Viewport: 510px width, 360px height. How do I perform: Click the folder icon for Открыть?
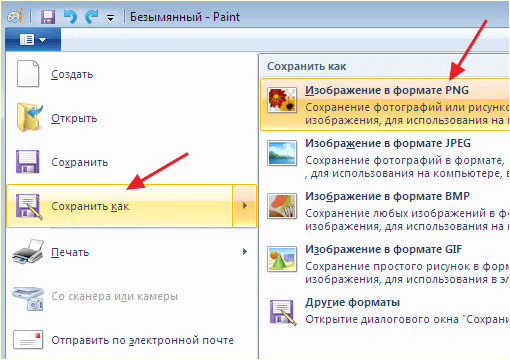coord(29,117)
